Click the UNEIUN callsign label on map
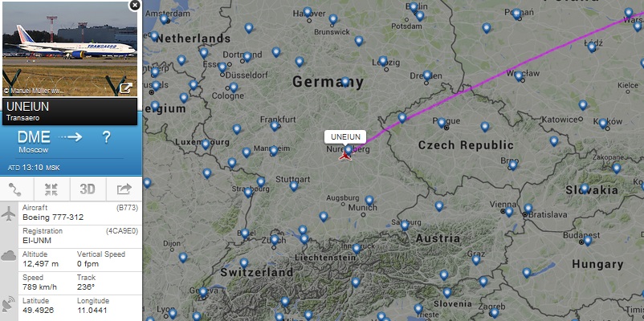 (x=345, y=137)
